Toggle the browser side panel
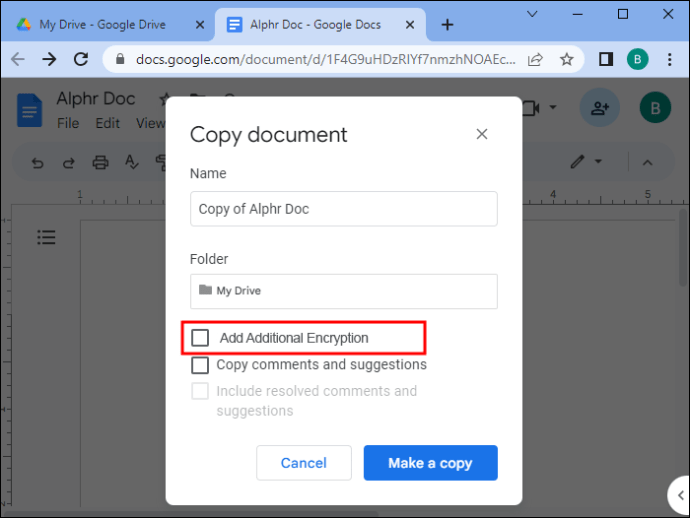Screen dimensions: 690x518 coord(606,59)
